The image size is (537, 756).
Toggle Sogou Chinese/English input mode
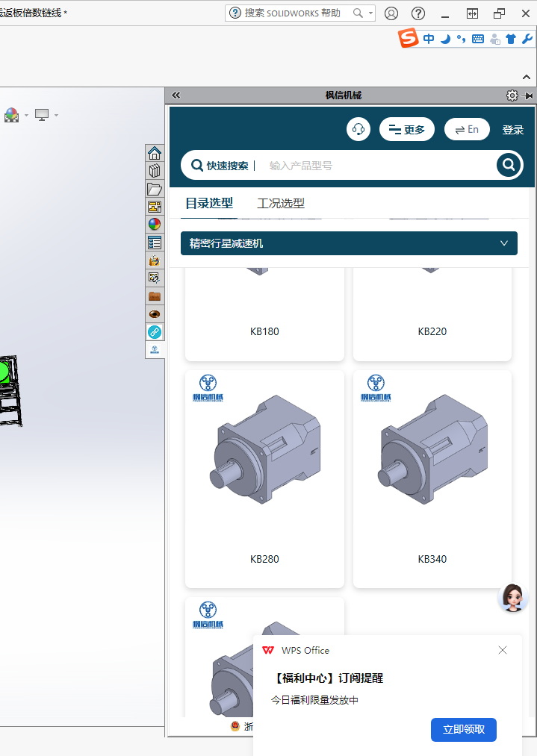coord(429,39)
